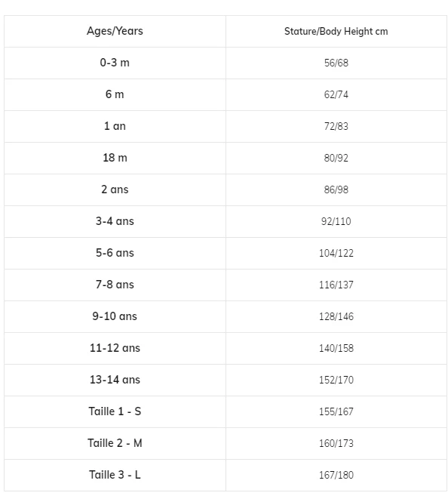Viewport: 448px width, 499px height.
Task: Select the 2 ans age cell
Action: click(115, 189)
